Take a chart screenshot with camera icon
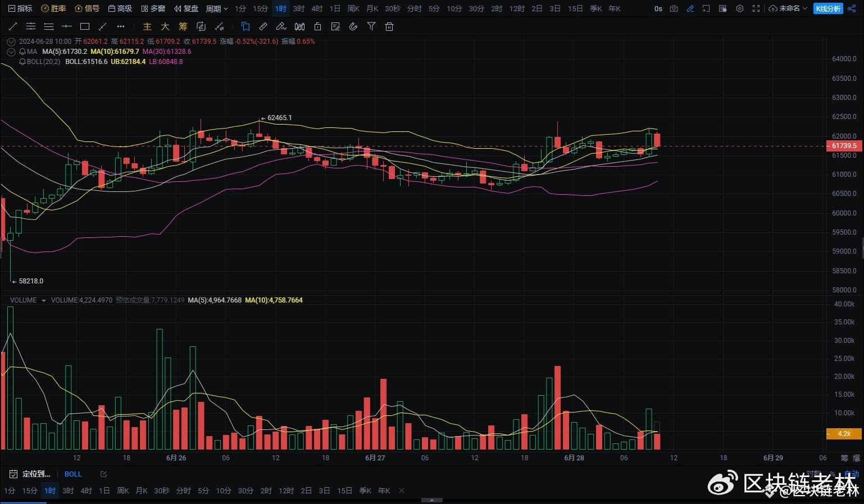Viewport: 864px width, 504px height. click(x=674, y=8)
